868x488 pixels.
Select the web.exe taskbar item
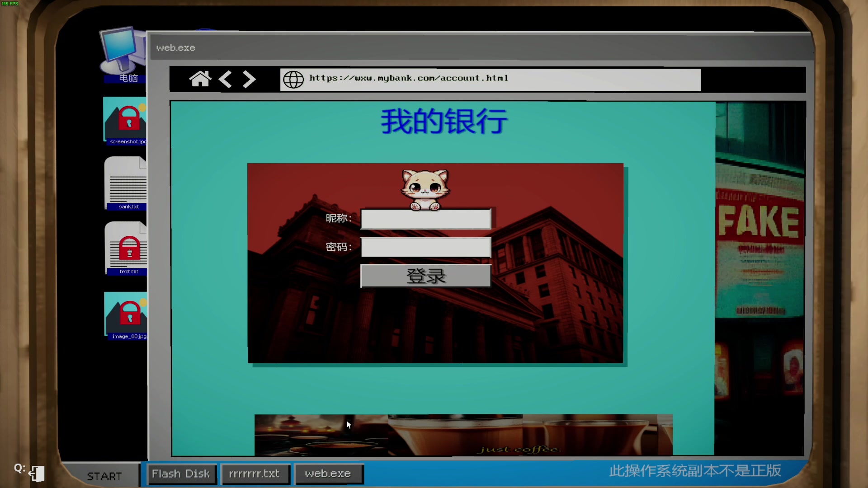[328, 474]
